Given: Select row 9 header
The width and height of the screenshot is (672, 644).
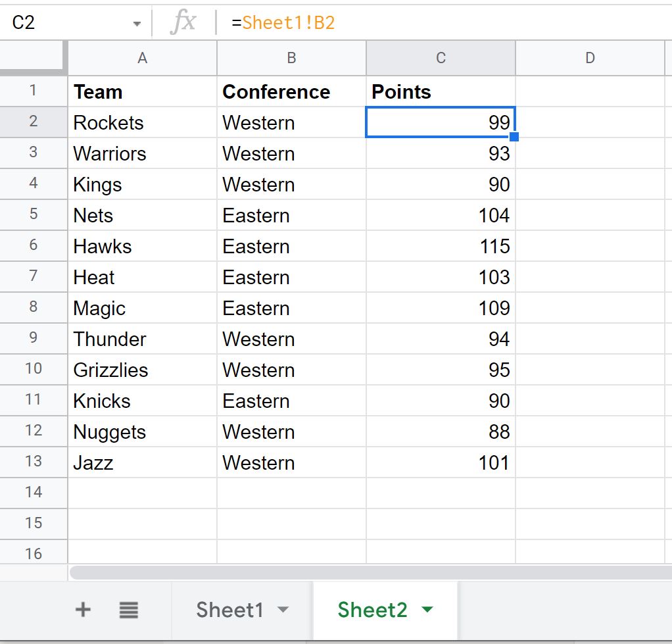Looking at the screenshot, I should pyautogui.click(x=34, y=339).
